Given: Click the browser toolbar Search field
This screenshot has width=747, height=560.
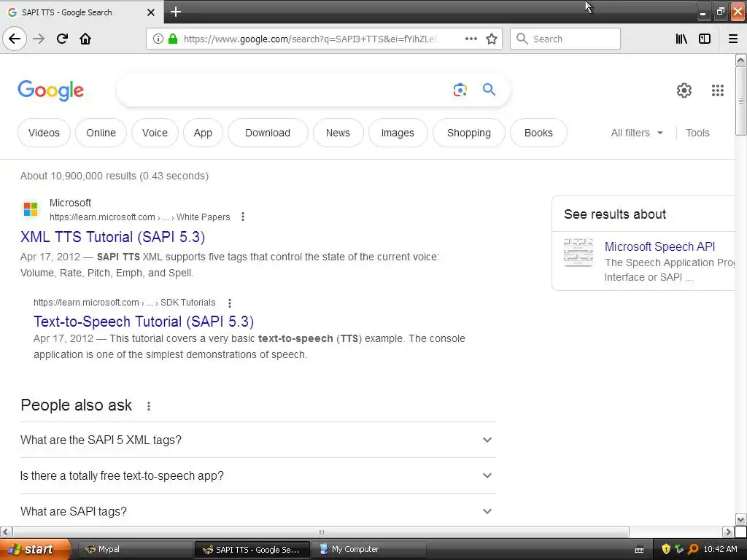Looking at the screenshot, I should click(x=565, y=39).
